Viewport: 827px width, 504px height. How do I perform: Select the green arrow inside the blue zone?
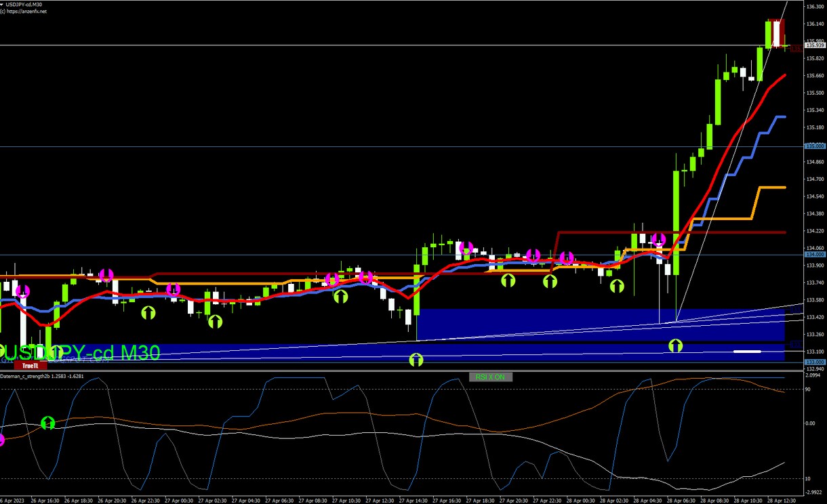coord(676,346)
